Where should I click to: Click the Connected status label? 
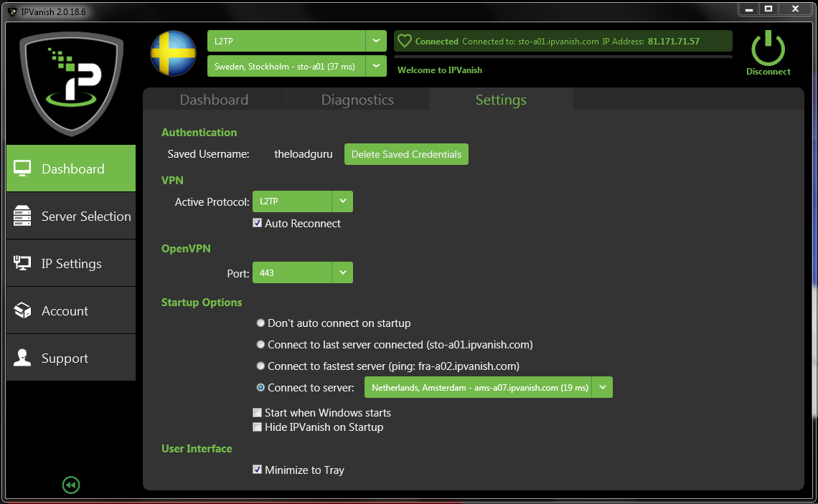(436, 41)
